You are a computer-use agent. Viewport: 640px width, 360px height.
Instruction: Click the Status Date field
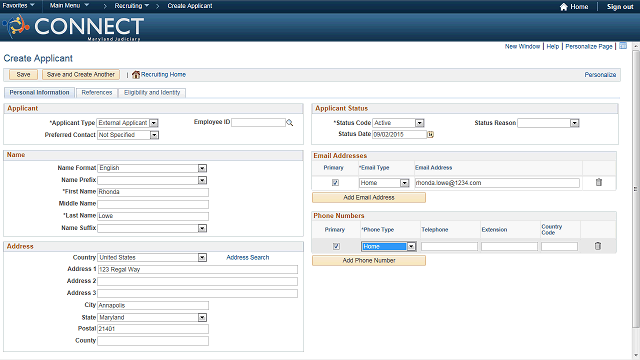point(400,134)
